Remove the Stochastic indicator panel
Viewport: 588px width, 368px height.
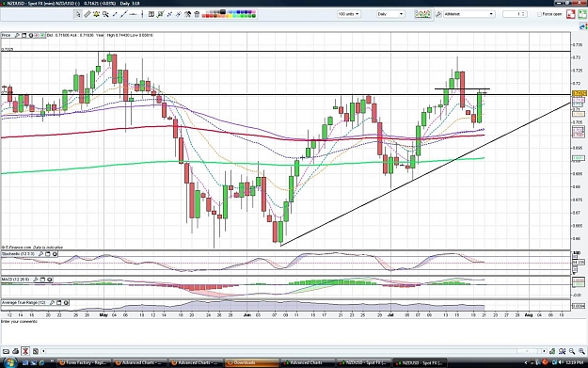click(x=55, y=254)
